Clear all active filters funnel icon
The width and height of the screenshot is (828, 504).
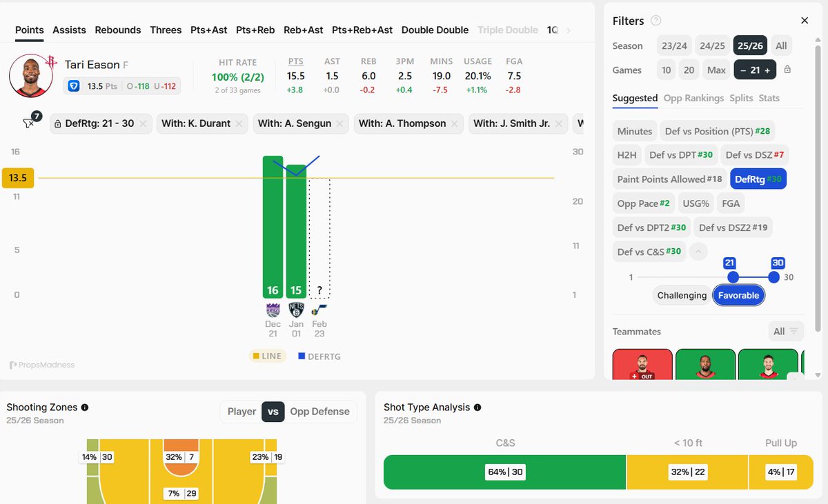click(x=29, y=123)
